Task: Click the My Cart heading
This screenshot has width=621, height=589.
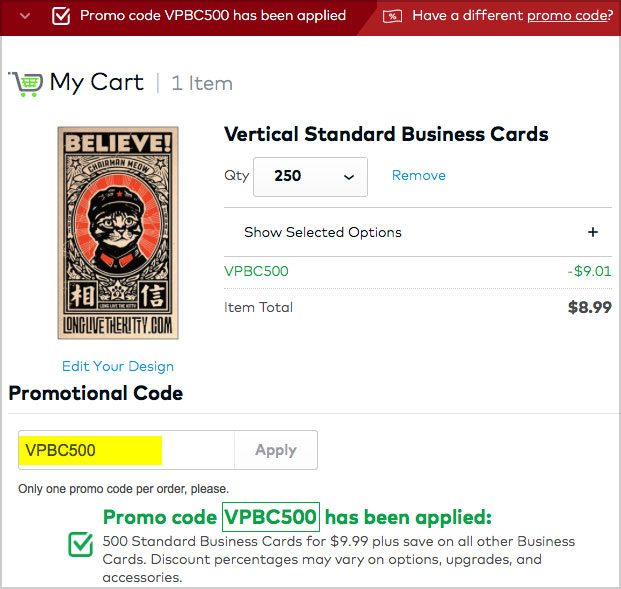Action: (x=97, y=83)
